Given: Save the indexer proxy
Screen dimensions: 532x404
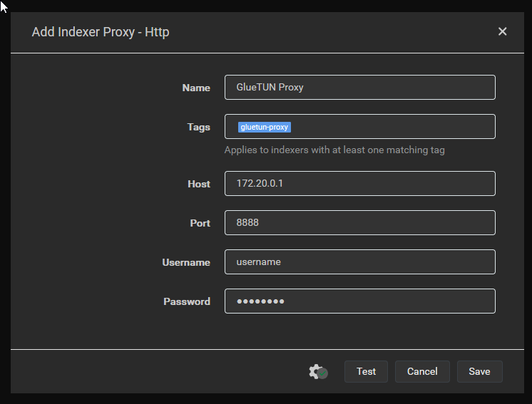Looking at the screenshot, I should click(479, 371).
